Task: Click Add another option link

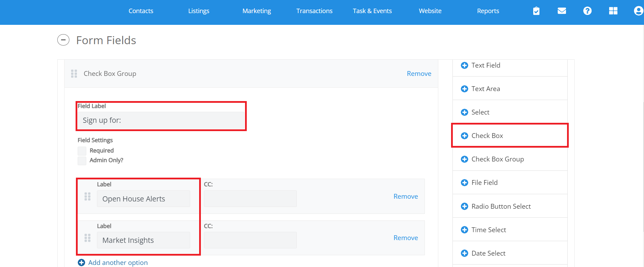Action: pyautogui.click(x=117, y=263)
